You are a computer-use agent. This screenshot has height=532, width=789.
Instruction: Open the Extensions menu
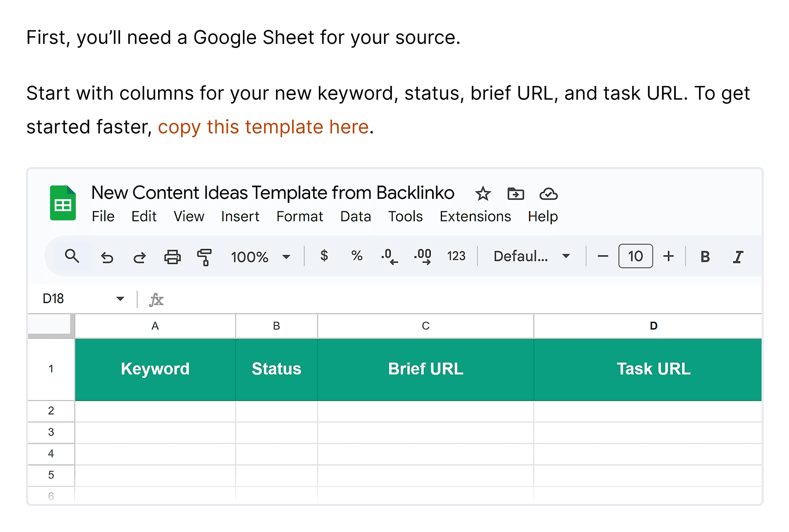pos(475,216)
